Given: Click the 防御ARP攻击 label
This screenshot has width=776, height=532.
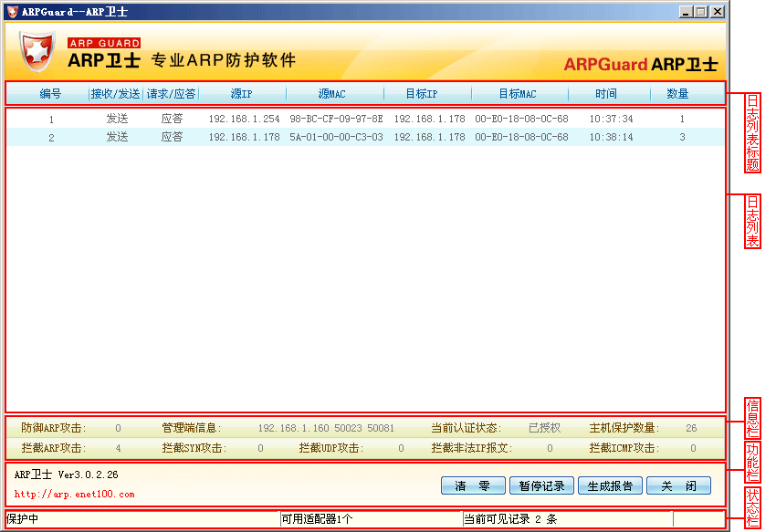Looking at the screenshot, I should tap(54, 428).
